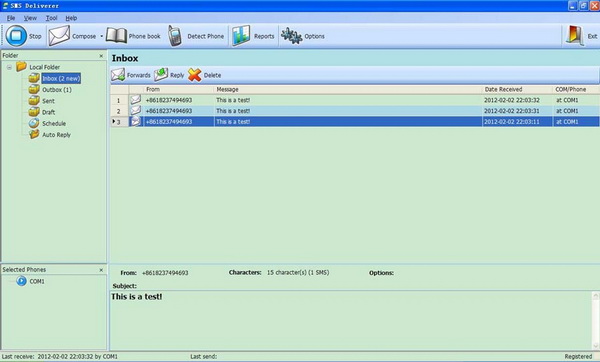
Task: Click the 15 character(s) (1 SMS) text
Action: point(298,273)
